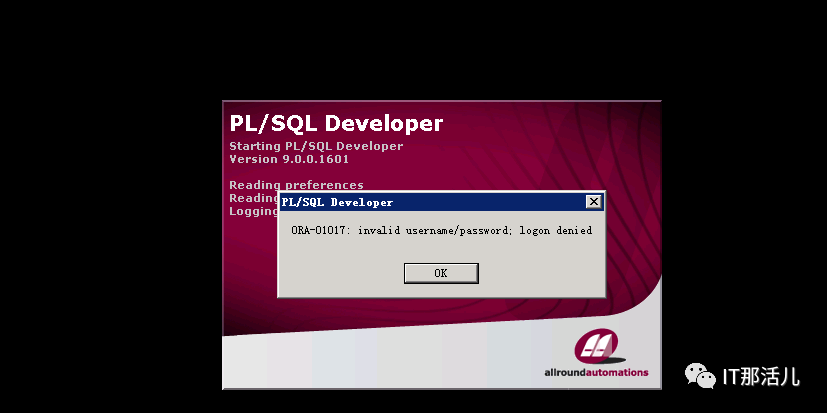The image size is (827, 413).
Task: Click the error dialog title bar
Action: tap(441, 202)
